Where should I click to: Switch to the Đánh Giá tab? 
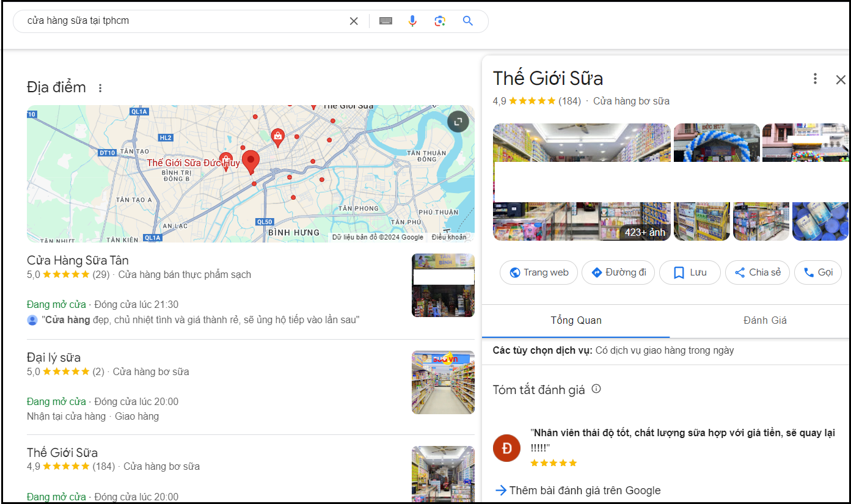click(x=765, y=321)
